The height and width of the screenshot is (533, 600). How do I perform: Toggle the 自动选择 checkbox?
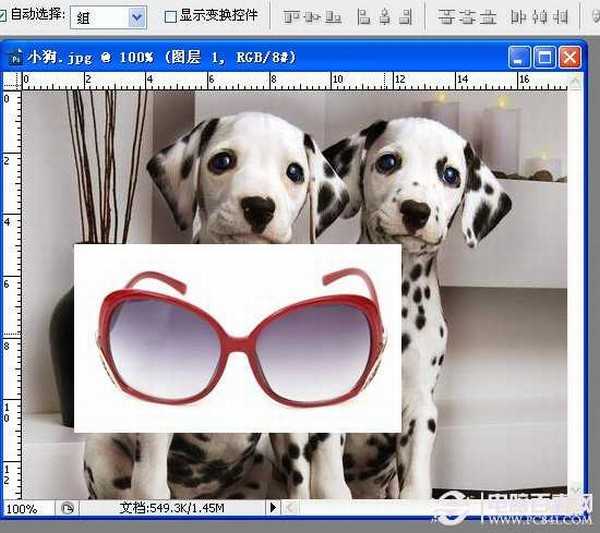(3, 16)
